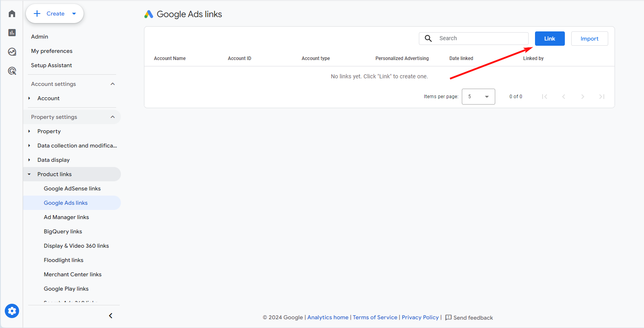This screenshot has height=328, width=644.
Task: Expand the Property tree item
Action: tap(29, 131)
